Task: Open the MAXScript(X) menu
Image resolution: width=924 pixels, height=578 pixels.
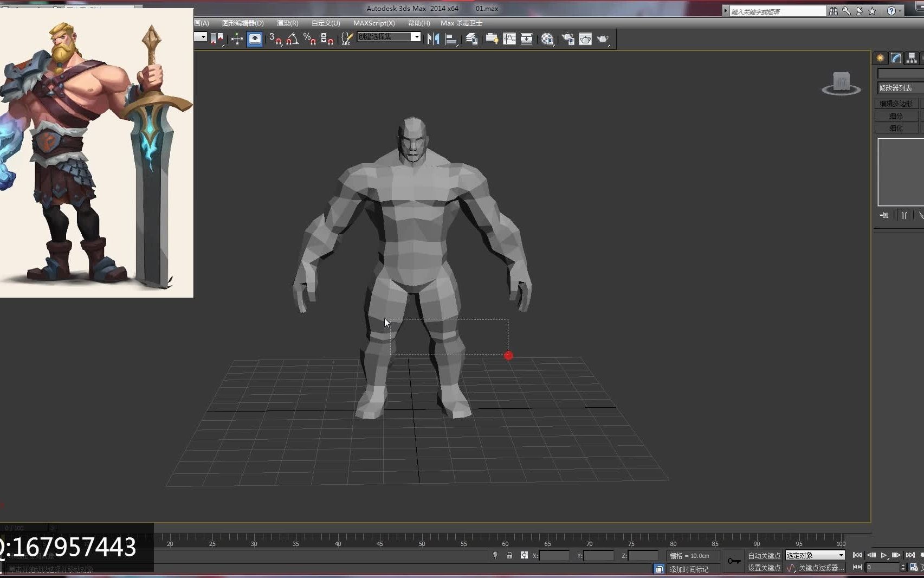Action: (x=374, y=23)
